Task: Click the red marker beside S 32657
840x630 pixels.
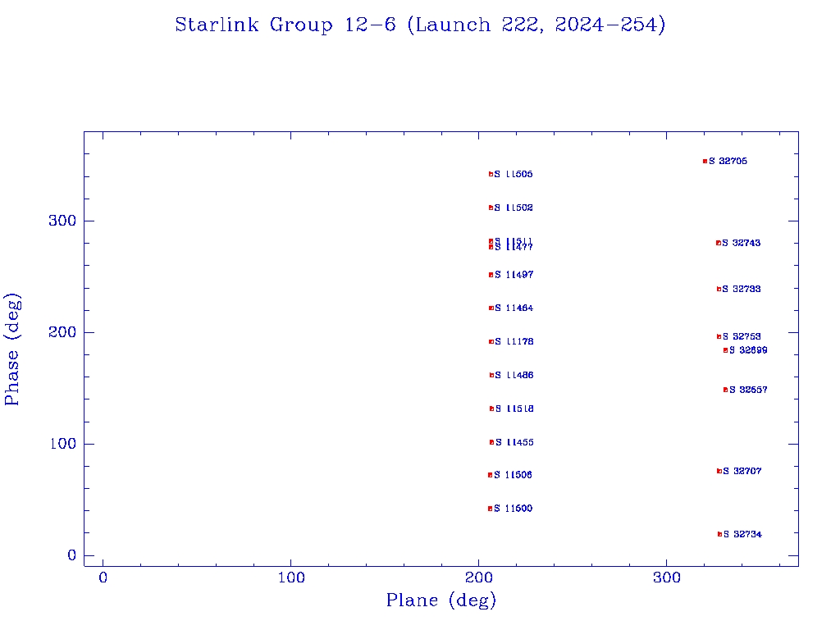Action: (725, 390)
